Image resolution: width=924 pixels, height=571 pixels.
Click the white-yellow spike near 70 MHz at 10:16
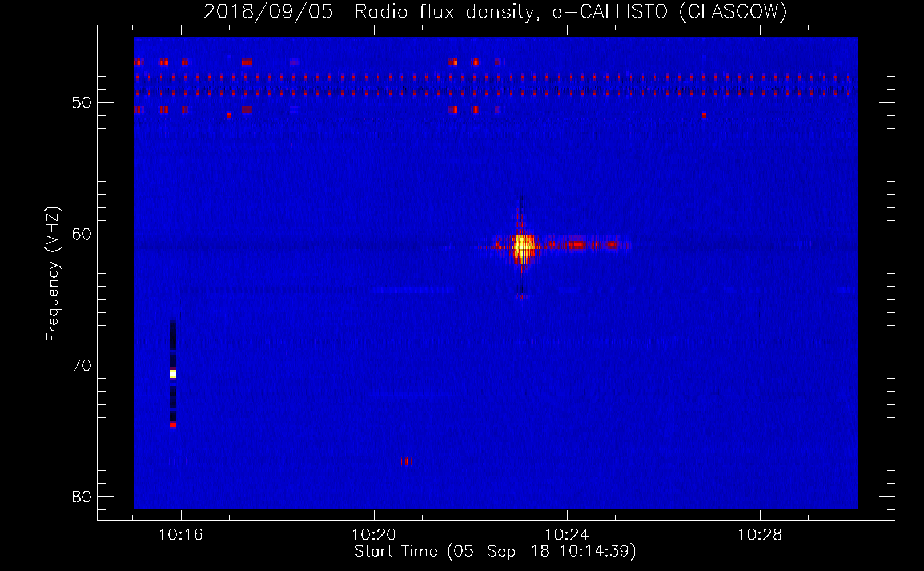coord(173,374)
